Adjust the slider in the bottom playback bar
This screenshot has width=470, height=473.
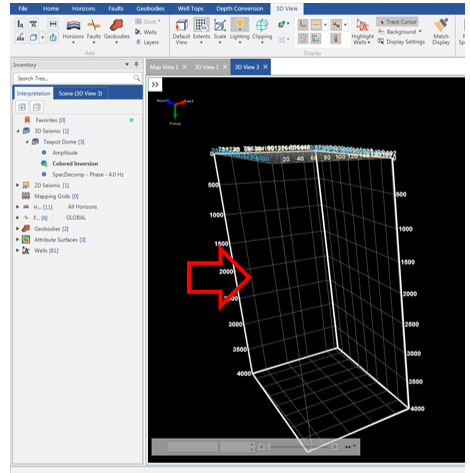298,447
